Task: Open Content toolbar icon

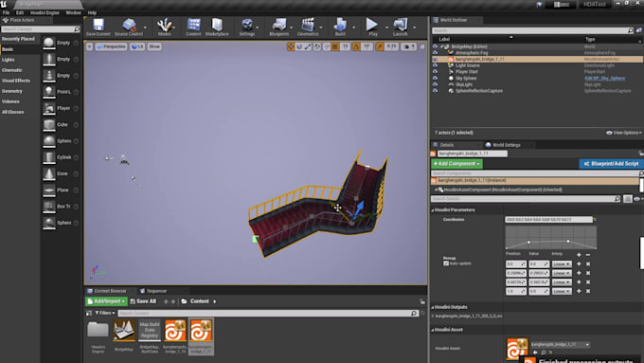Action: tap(193, 27)
